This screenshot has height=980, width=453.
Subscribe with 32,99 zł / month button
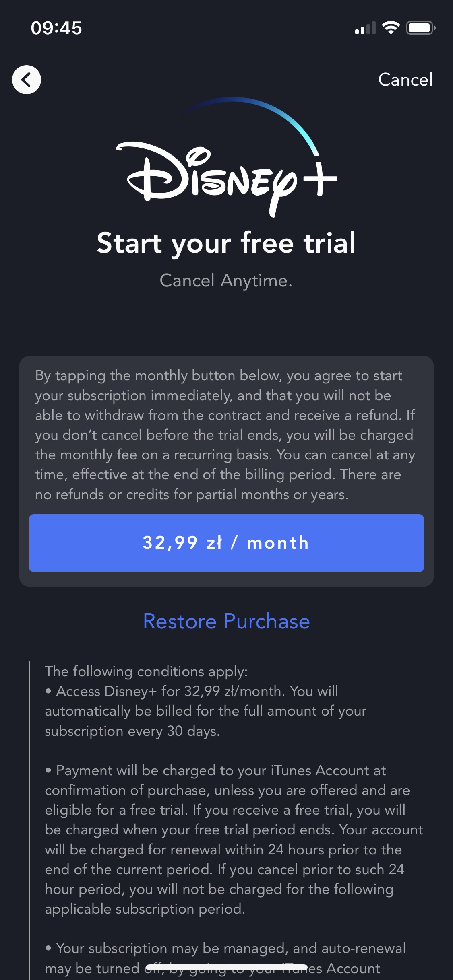226,543
